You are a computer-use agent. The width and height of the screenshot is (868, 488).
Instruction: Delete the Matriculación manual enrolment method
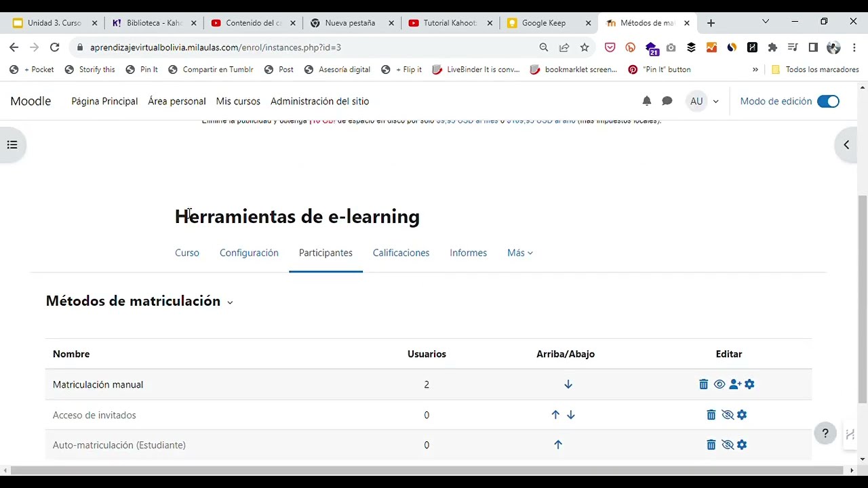(703, 384)
